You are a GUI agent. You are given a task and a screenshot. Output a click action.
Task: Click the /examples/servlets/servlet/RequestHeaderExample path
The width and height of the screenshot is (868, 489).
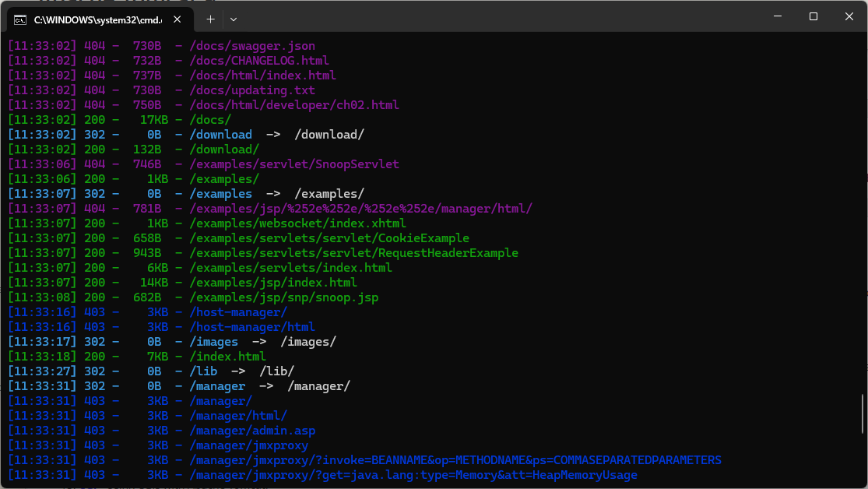coord(353,253)
